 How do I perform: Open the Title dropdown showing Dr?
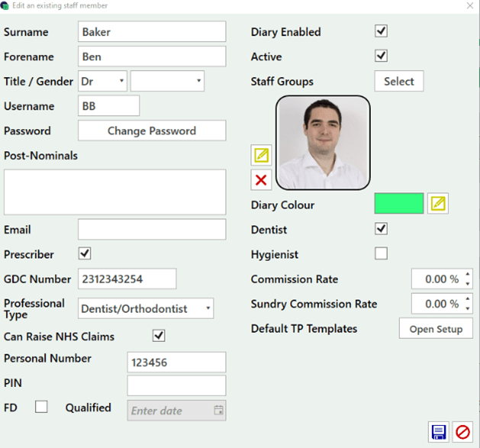tap(102, 81)
